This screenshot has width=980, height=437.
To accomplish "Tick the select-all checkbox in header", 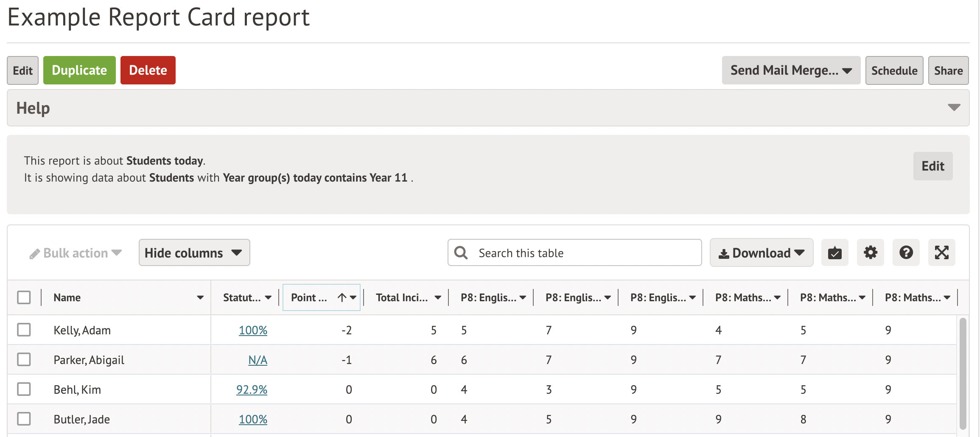I will [24, 297].
